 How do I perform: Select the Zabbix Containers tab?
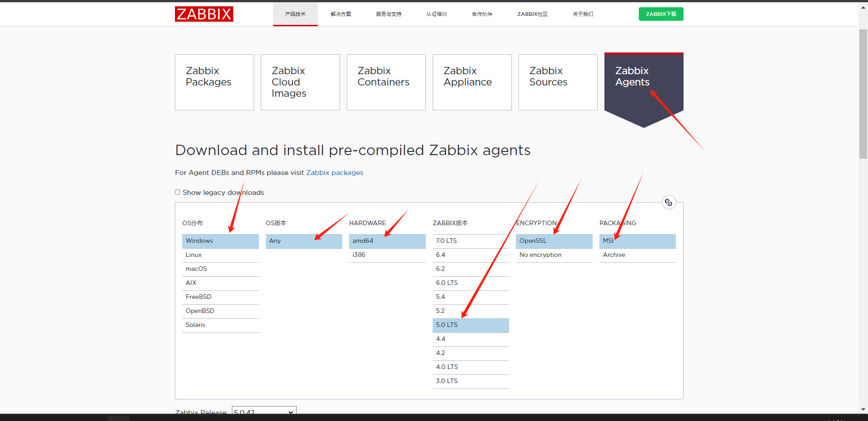(386, 82)
